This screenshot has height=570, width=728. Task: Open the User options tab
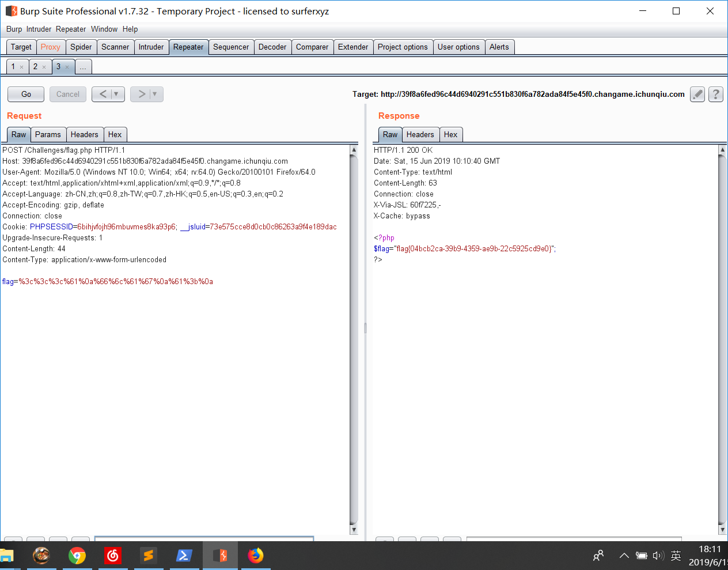pyautogui.click(x=458, y=47)
